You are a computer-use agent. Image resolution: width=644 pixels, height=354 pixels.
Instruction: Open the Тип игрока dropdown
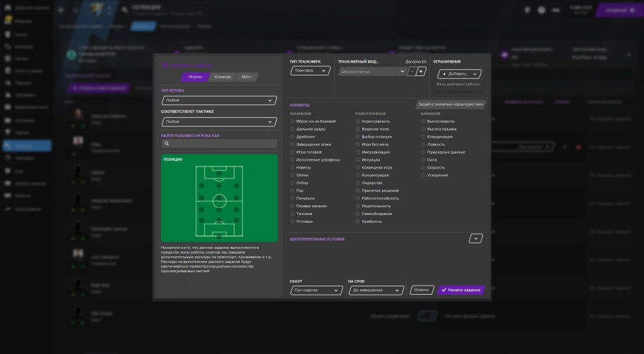click(218, 101)
